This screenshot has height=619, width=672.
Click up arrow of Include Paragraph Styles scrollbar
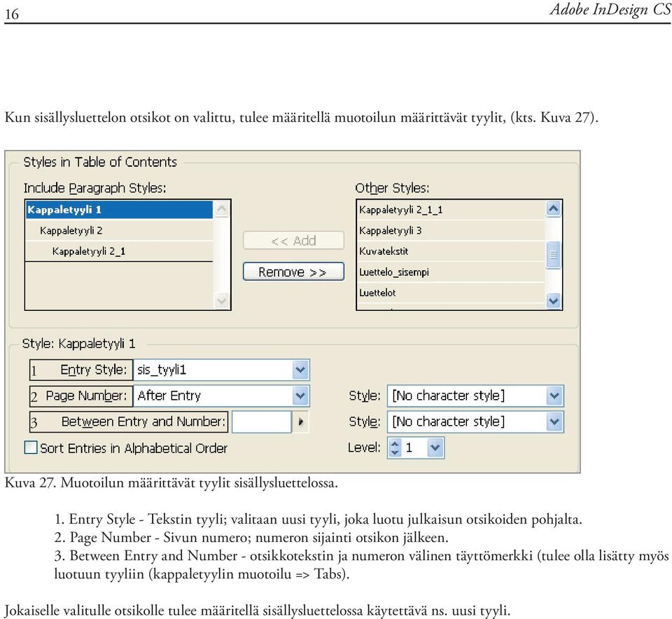pos(222,209)
